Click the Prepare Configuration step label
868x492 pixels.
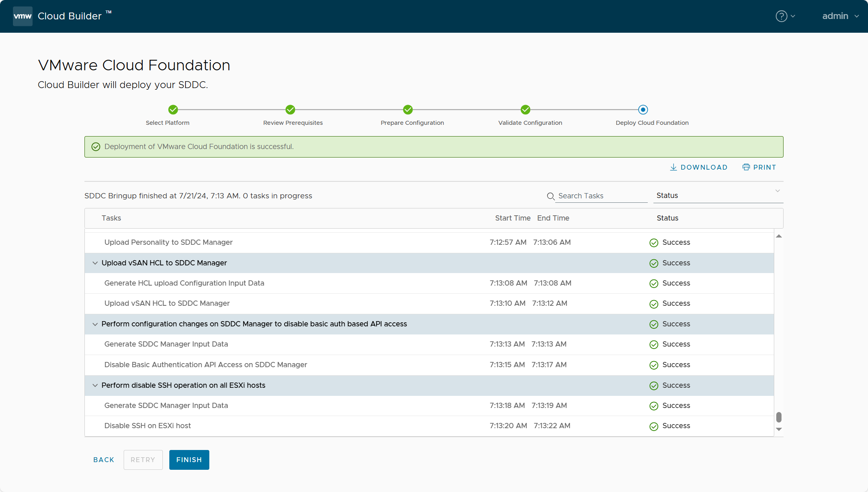click(412, 123)
